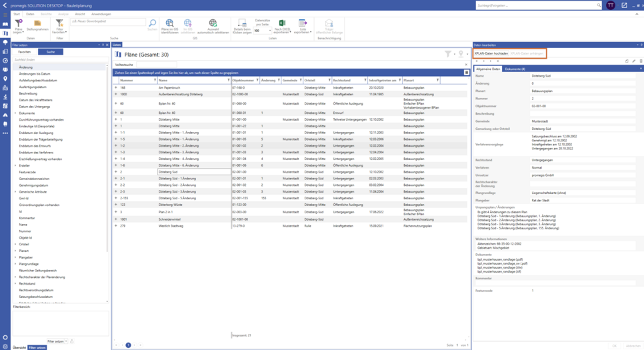
Task: Expand row 1000 Außenbereichssatzung
Action: (x=116, y=94)
